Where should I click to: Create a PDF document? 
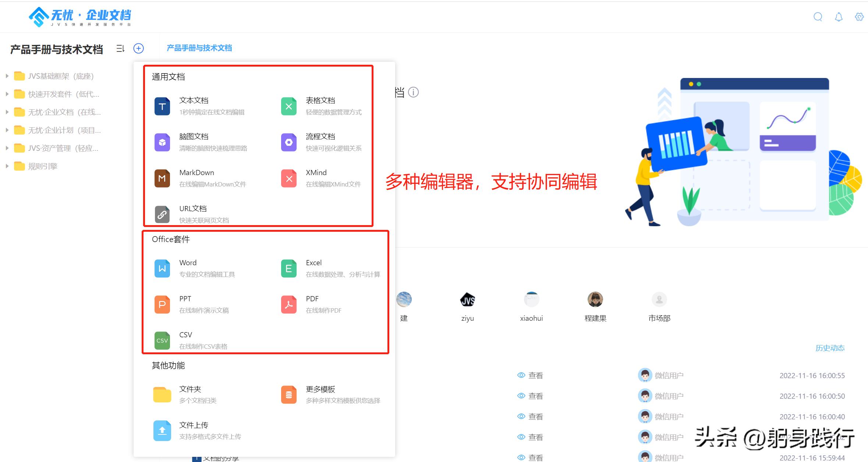311,304
